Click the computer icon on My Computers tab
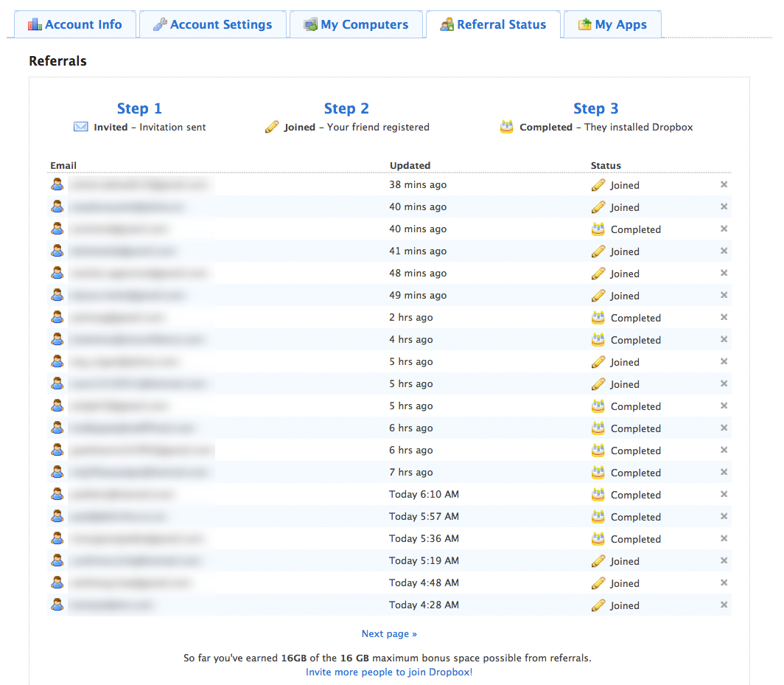The height and width of the screenshot is (685, 784). point(310,24)
